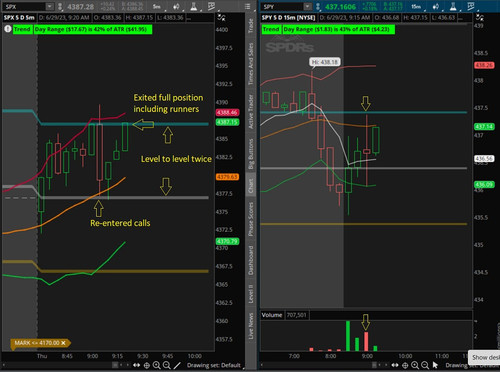
Task: Click the SPY symbol input field
Action: pyautogui.click(x=282, y=6)
